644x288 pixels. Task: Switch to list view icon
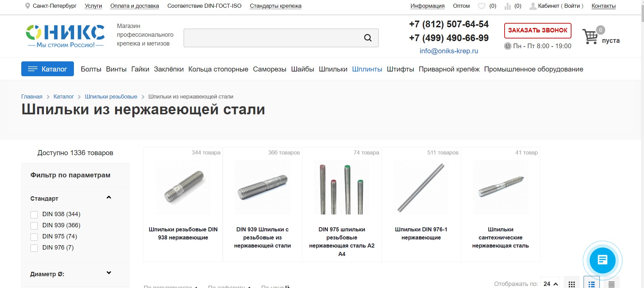pos(592,284)
